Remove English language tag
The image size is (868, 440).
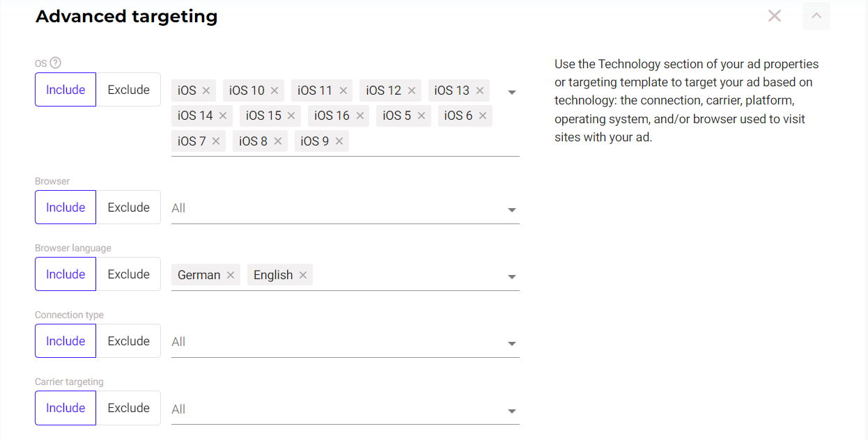303,275
